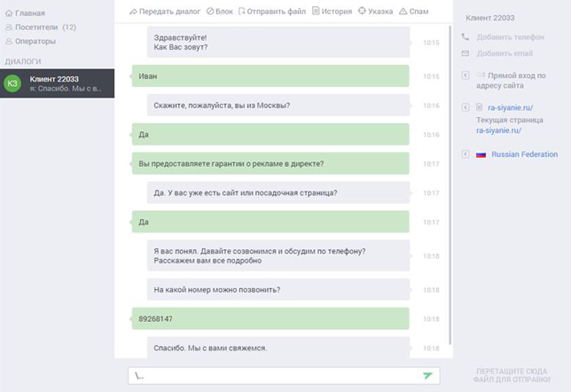
Task: Click the message "Скажите, пожалуйста, вы из Москвы?"
Action: [278, 105]
